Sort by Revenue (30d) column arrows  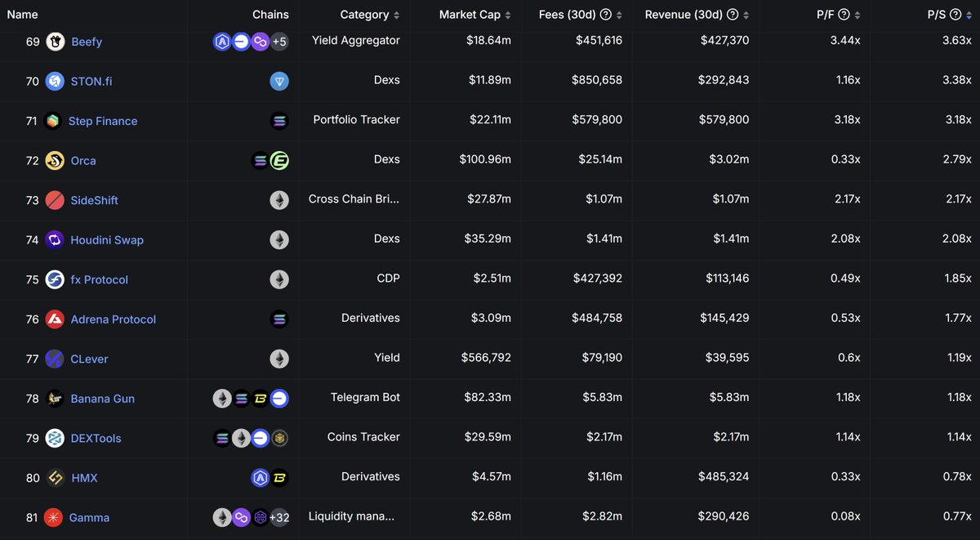pos(746,15)
